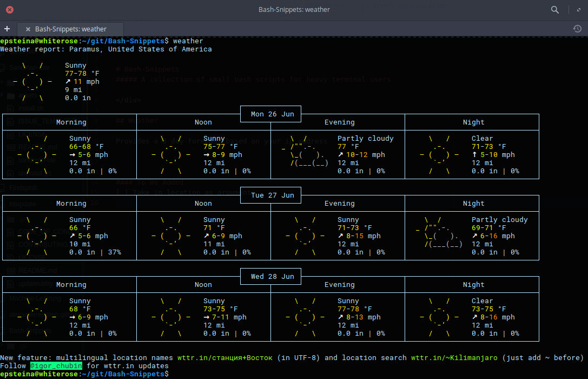Click Morning header under Wed 28 Jun
Viewport: 588px width, 379px height.
tap(71, 285)
